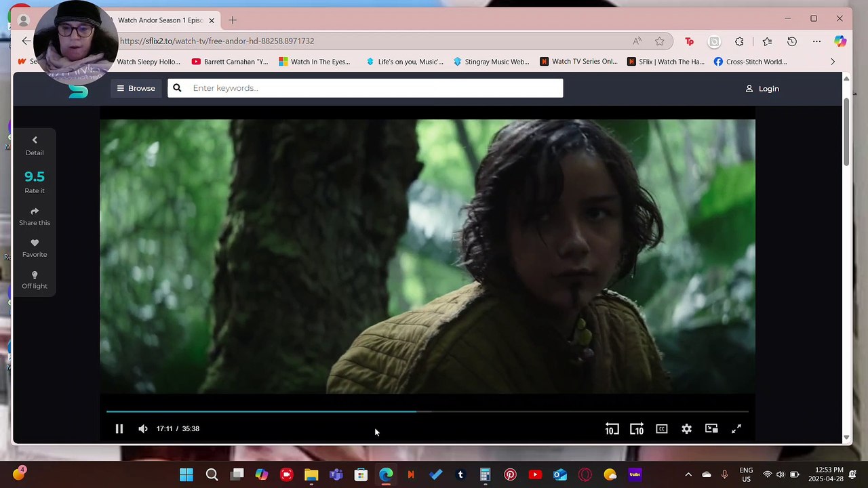Open Pinterest from the taskbar
This screenshot has width=868, height=488.
(510, 474)
